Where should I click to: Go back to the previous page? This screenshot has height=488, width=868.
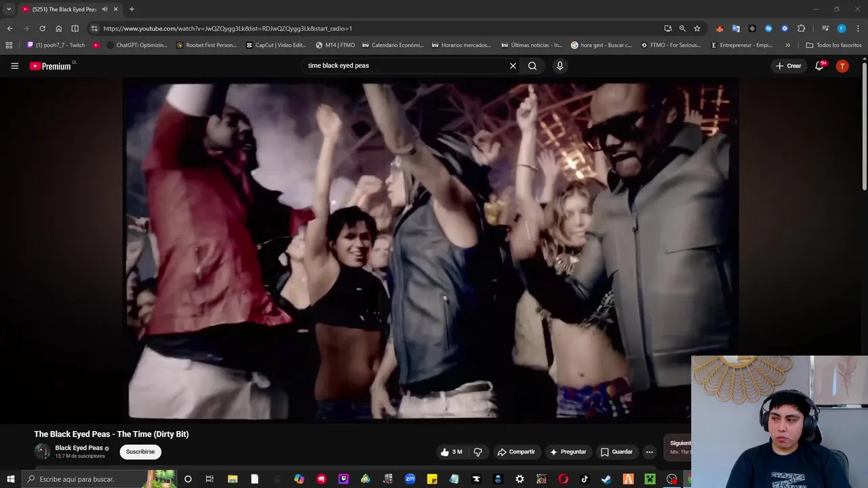9,28
